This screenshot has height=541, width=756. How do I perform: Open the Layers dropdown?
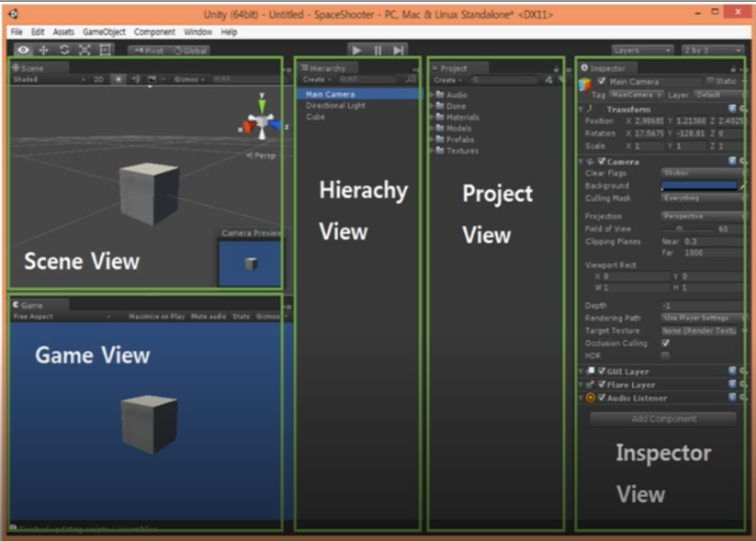pos(642,51)
